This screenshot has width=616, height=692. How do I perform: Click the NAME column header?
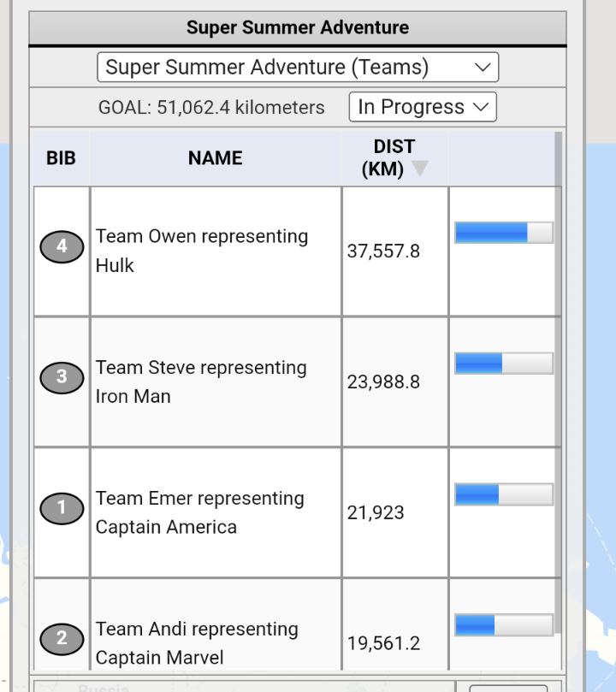[x=216, y=158]
